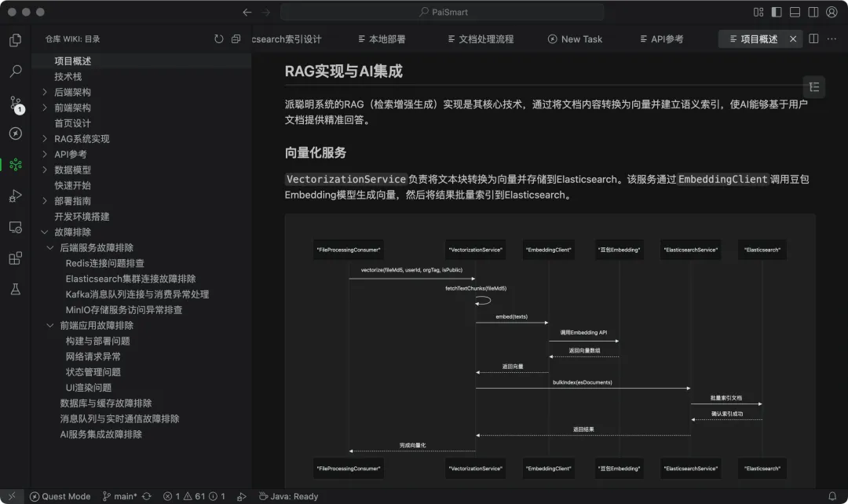
Task: Show the document outline button
Action: click(814, 87)
